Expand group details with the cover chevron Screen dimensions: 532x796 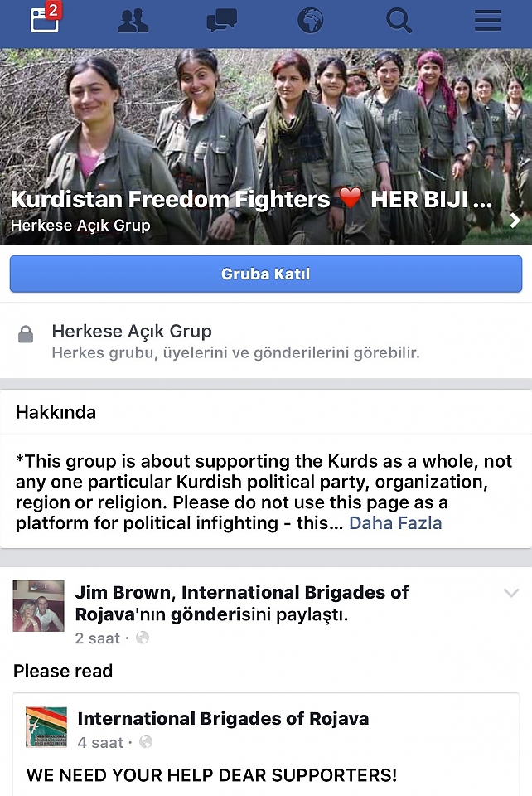click(x=515, y=221)
